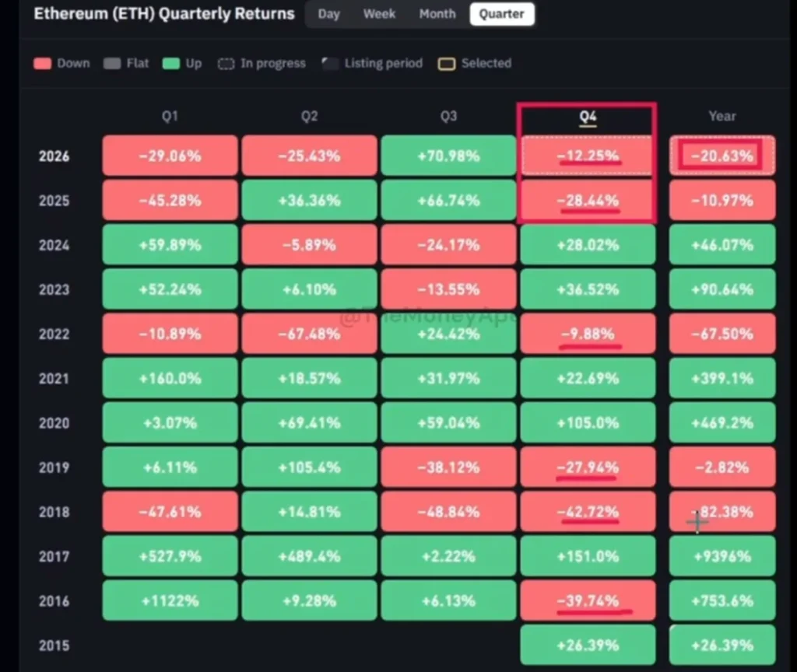Select the 2026 Q3 cell +70.98%

448,156
